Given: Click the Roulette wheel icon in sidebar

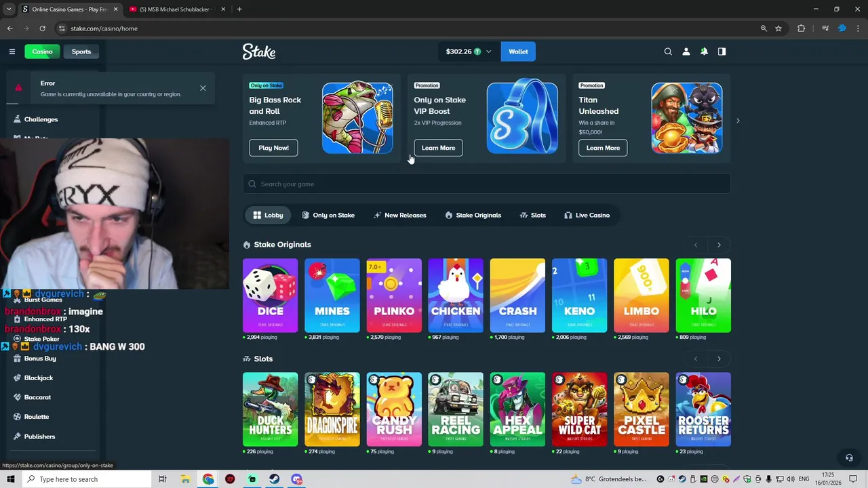Looking at the screenshot, I should click(18, 417).
